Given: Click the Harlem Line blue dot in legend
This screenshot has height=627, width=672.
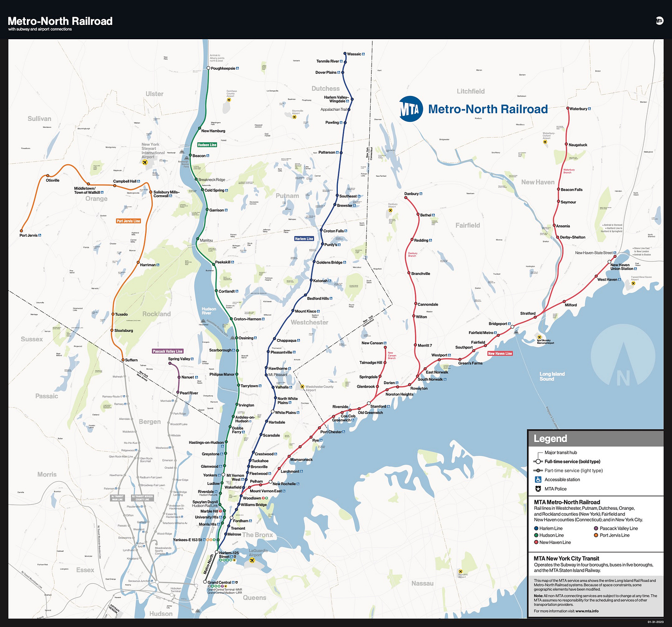Looking at the screenshot, I should (x=536, y=528).
